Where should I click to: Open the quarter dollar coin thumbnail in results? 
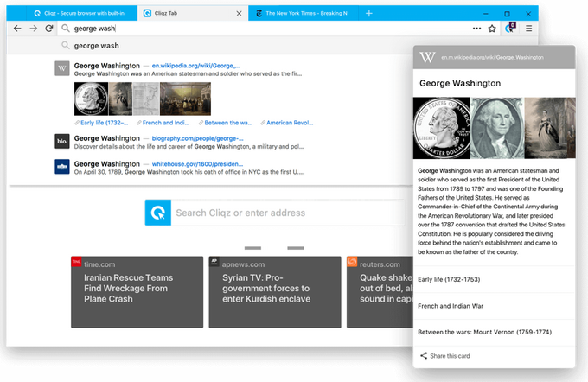point(91,99)
